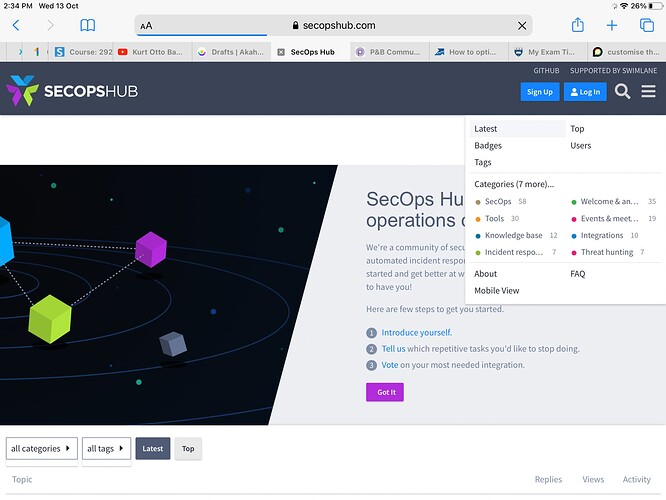The height and width of the screenshot is (500, 666).
Task: Select the Latest filter button
Action: tap(152, 449)
